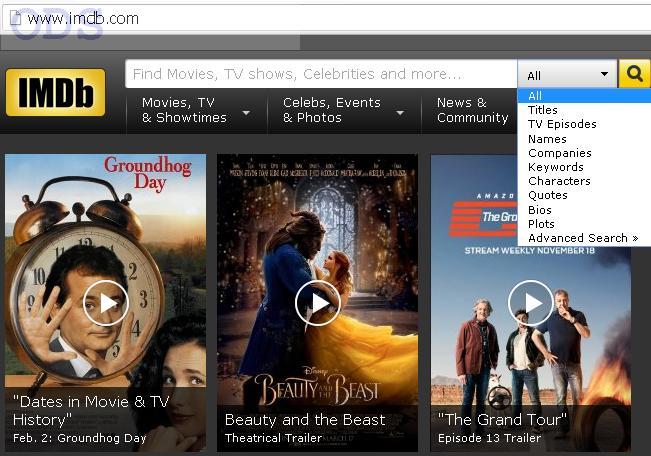
Task: Play the Beauty and the Beast trailer
Action: (318, 302)
